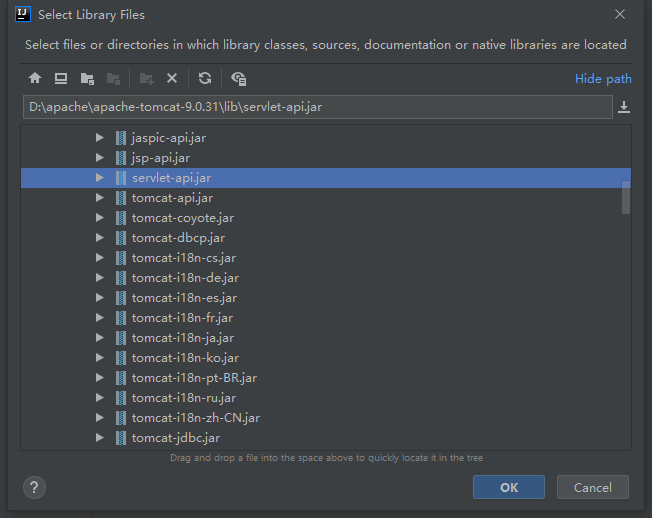The width and height of the screenshot is (652, 518).
Task: Click jar icon of tomcat-i18n-es.jar
Action: [x=121, y=297]
